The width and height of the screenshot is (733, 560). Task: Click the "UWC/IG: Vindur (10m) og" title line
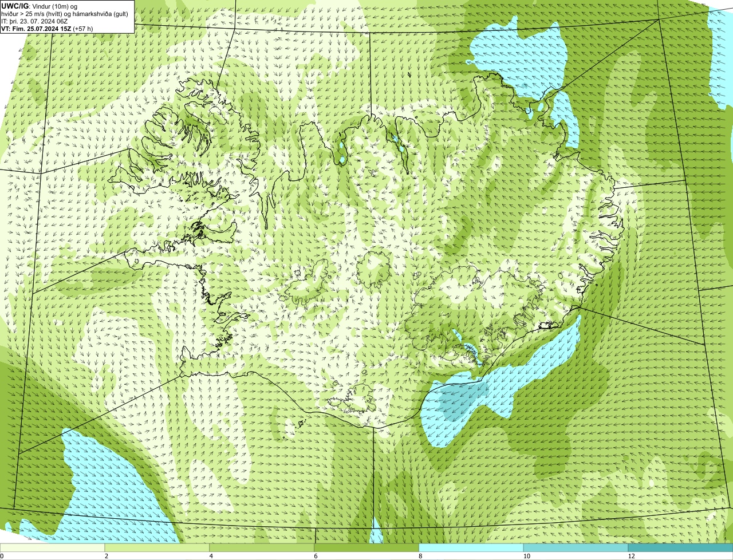pyautogui.click(x=39, y=6)
